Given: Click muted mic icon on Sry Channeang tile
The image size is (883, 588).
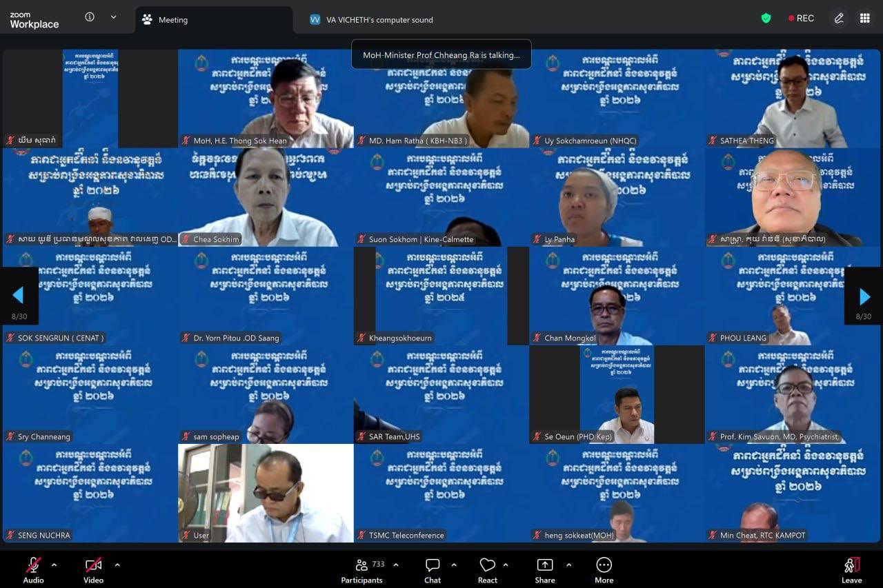Looking at the screenshot, I should coord(10,436).
